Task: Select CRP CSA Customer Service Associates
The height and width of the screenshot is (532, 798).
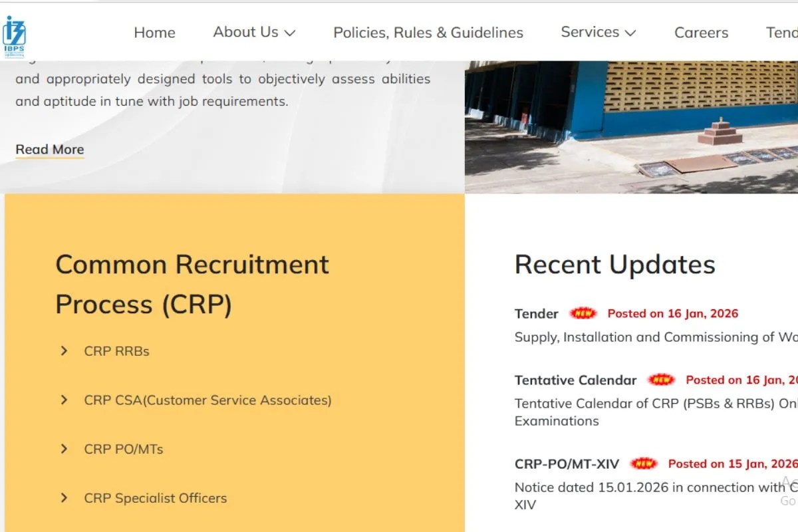Action: tap(207, 400)
